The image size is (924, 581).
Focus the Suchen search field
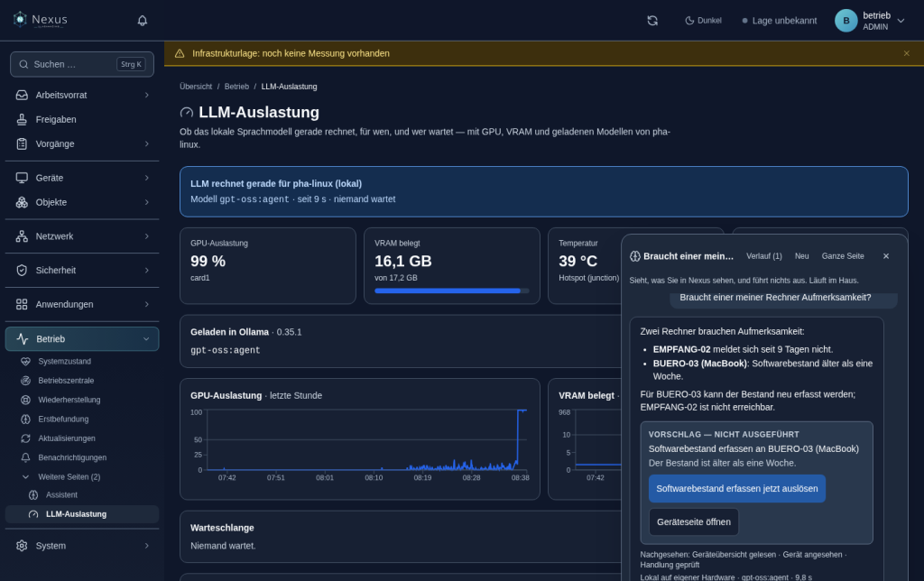82,64
